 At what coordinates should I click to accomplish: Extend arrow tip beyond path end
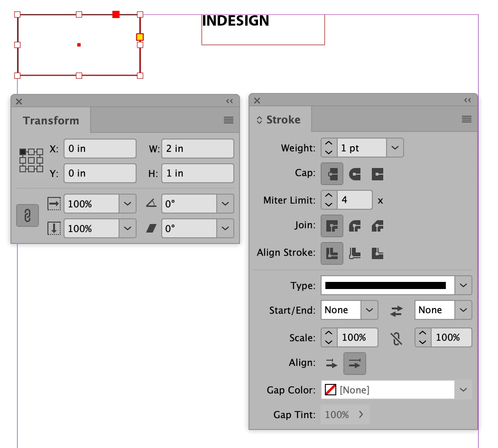point(332,363)
